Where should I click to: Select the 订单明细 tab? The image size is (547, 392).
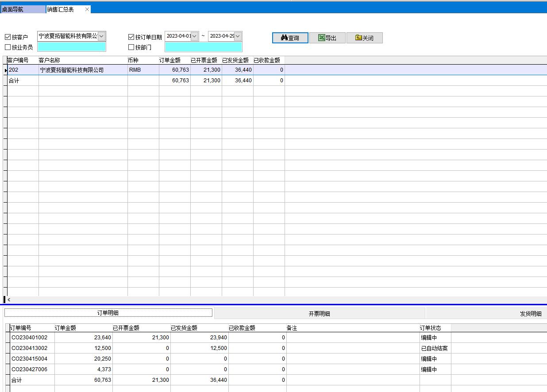pos(108,313)
